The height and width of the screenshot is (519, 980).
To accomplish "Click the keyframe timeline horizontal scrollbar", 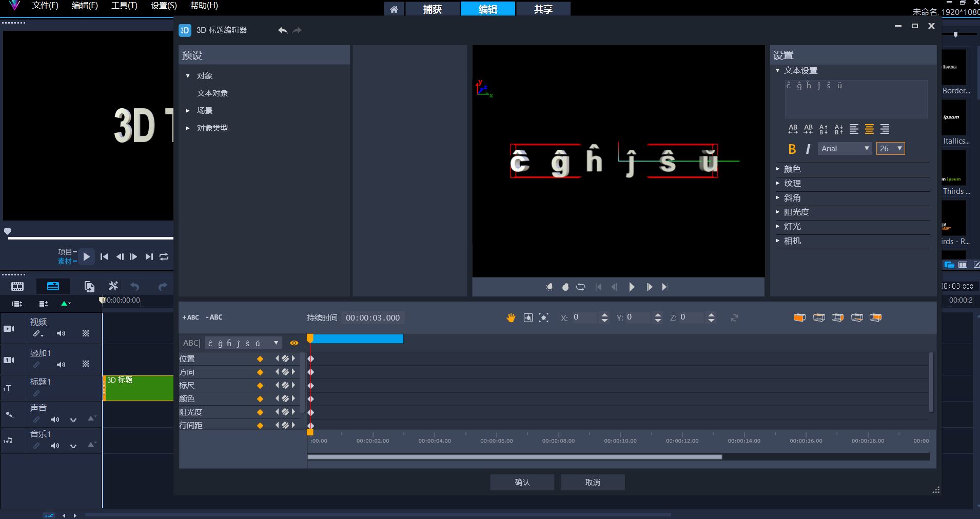I will 515,457.
